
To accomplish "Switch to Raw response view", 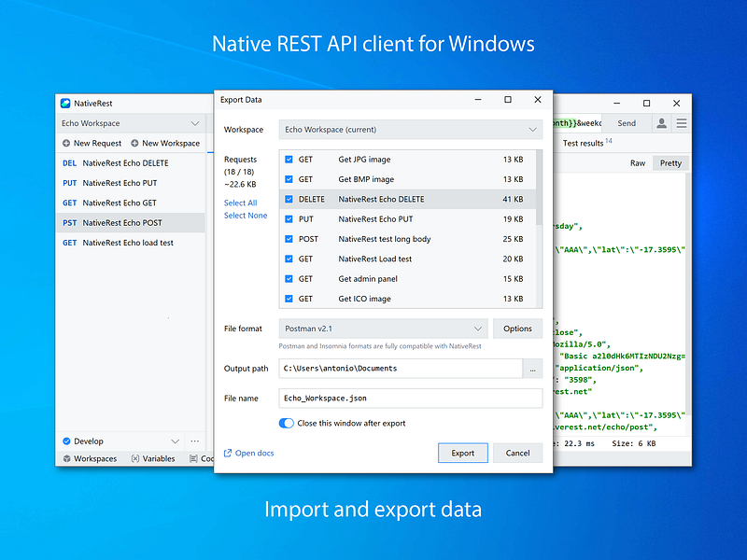I will pos(638,163).
